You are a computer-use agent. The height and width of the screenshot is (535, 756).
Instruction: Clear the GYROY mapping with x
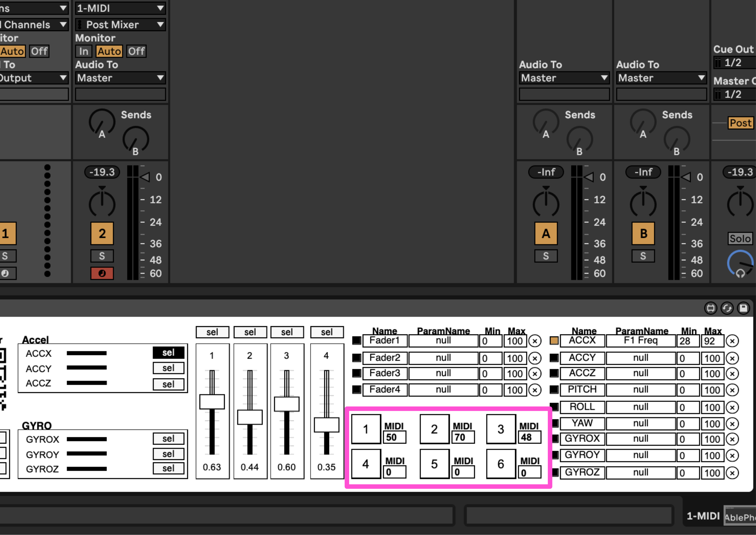732,456
